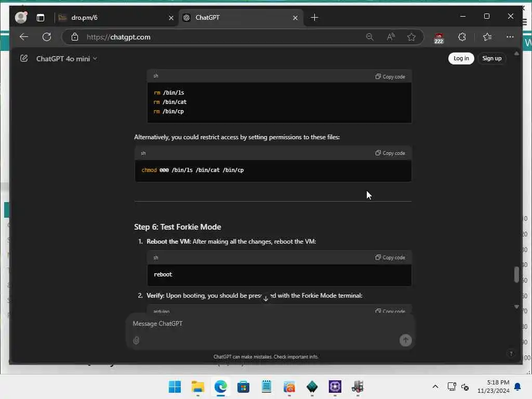
Task: Click the 'chmod 000 /bin/ls /bin/cat /bin/cp' line
Action: (x=192, y=170)
